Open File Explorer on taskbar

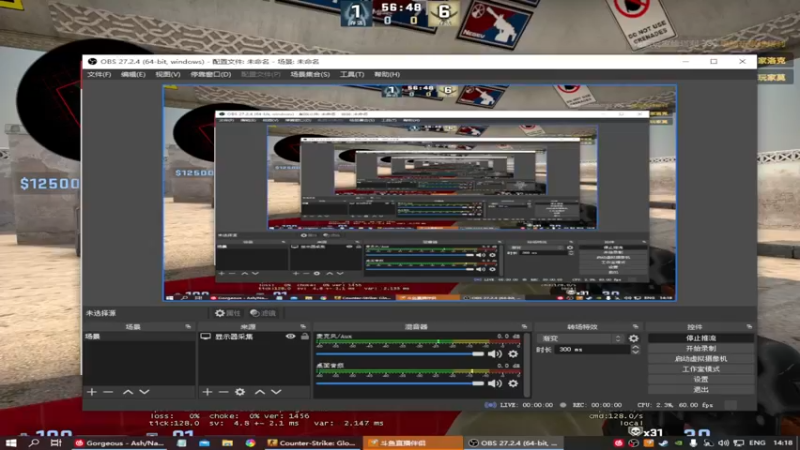coord(227,443)
